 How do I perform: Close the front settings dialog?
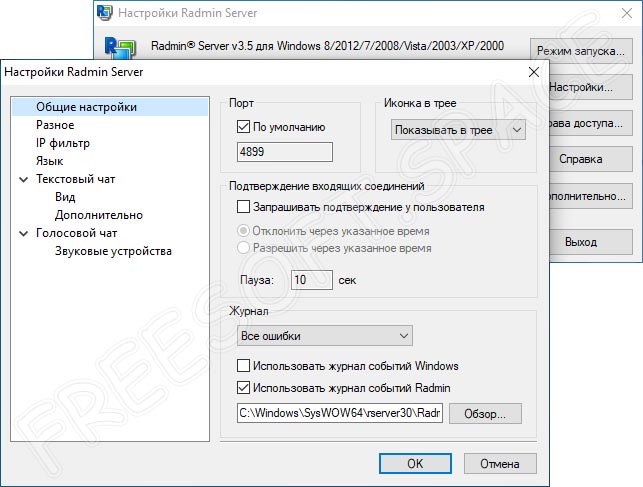534,72
